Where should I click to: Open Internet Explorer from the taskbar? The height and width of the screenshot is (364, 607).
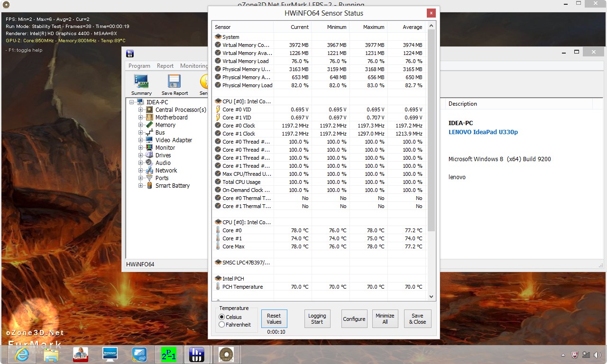click(x=22, y=354)
